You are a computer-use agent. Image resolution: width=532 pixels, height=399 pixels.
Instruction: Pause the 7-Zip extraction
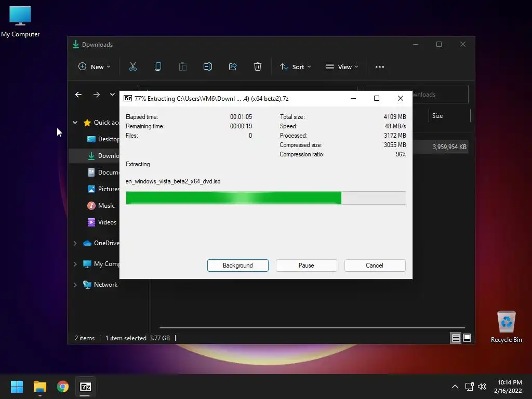tap(307, 265)
